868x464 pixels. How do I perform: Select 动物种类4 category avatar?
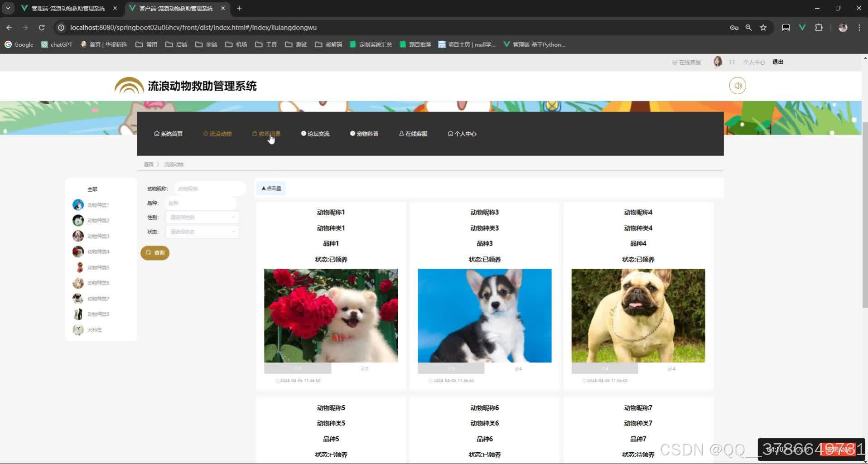tap(78, 251)
